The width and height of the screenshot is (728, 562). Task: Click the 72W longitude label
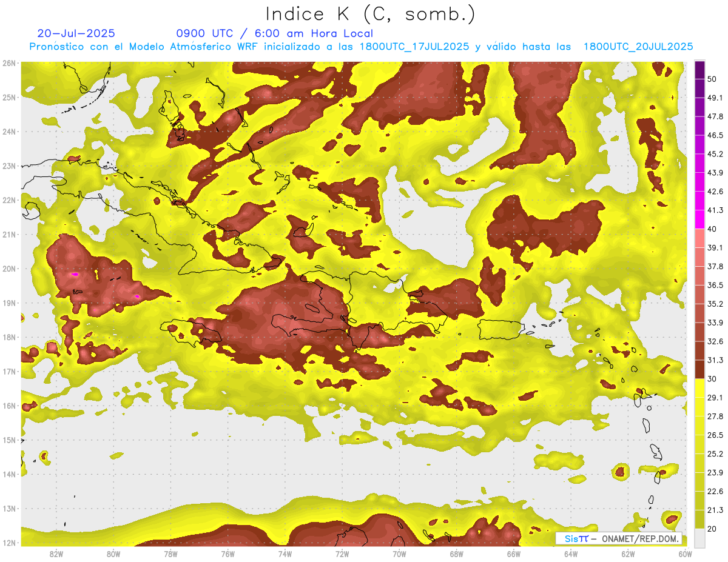pyautogui.click(x=342, y=554)
